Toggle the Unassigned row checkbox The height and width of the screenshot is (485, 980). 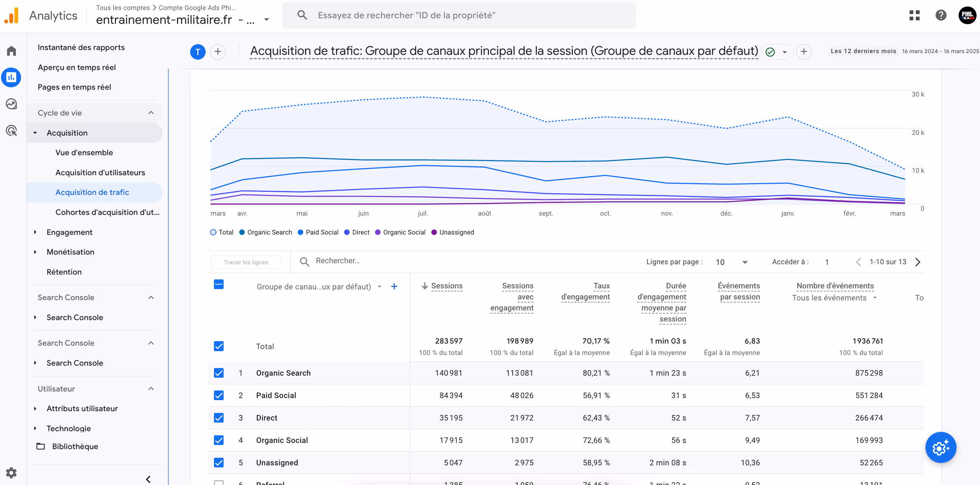coord(219,463)
